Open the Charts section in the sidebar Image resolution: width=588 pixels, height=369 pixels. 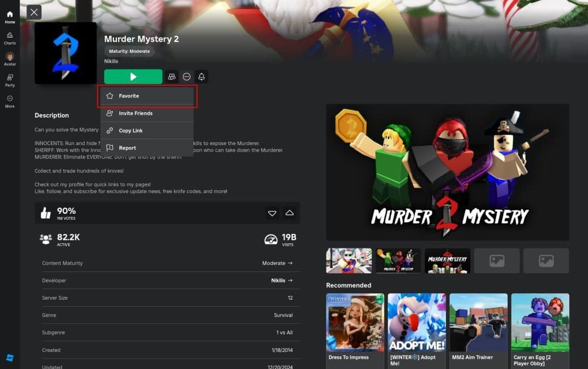coord(9,38)
